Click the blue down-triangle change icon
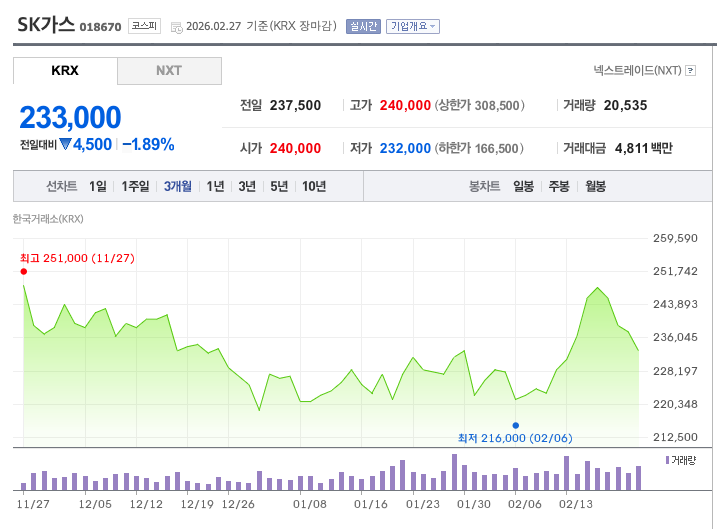The image size is (717, 529). (x=65, y=144)
